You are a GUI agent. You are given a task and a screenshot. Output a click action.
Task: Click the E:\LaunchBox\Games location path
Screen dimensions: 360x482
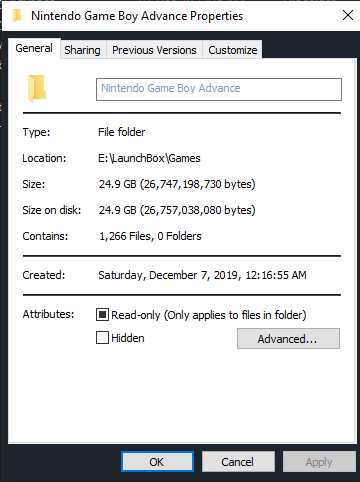149,158
